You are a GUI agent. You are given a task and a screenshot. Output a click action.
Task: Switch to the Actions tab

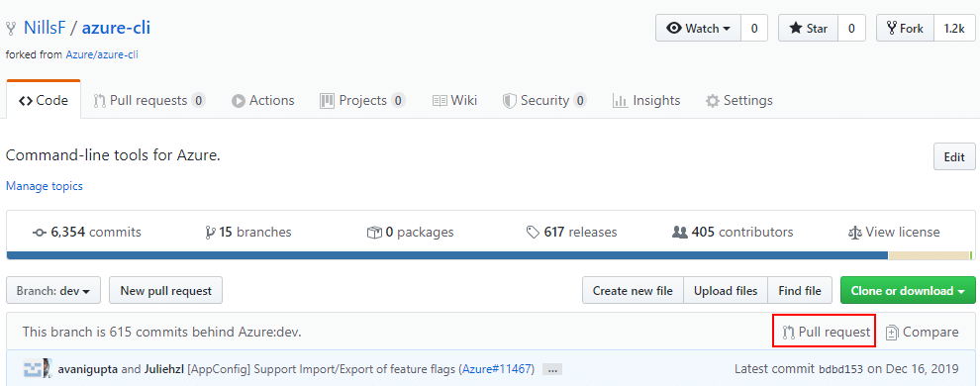pos(262,101)
